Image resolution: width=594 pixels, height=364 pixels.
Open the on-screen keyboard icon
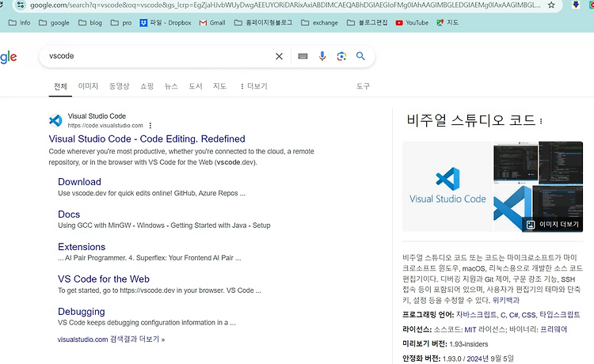pos(303,56)
